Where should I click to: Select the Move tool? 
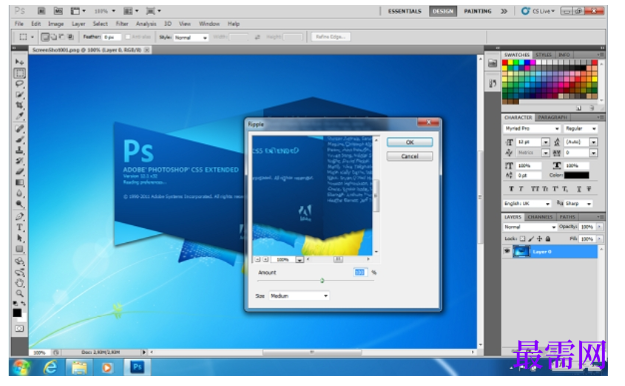19,61
